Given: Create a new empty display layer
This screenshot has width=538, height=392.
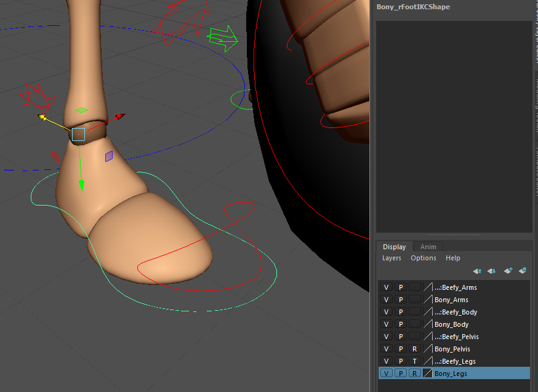Looking at the screenshot, I should [x=508, y=271].
